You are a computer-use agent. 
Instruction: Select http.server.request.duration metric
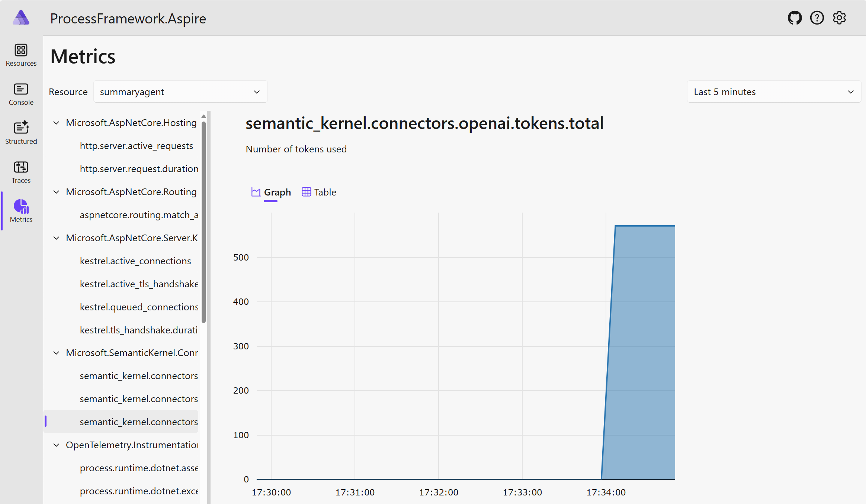click(139, 169)
